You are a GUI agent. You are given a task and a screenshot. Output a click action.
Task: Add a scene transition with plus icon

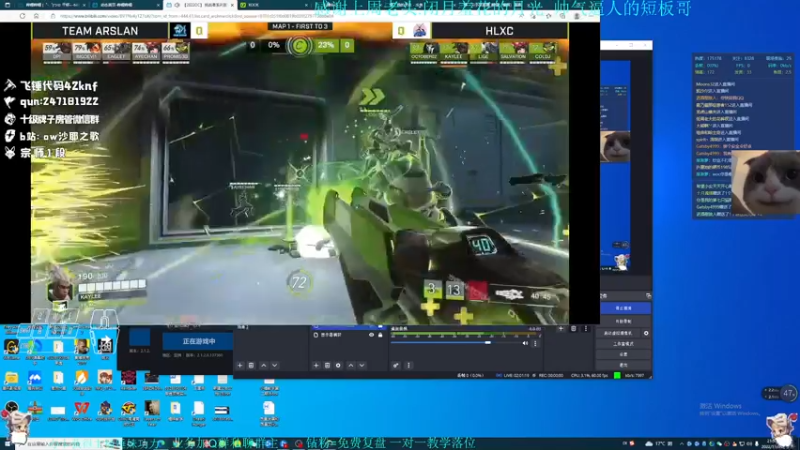pyautogui.click(x=561, y=329)
